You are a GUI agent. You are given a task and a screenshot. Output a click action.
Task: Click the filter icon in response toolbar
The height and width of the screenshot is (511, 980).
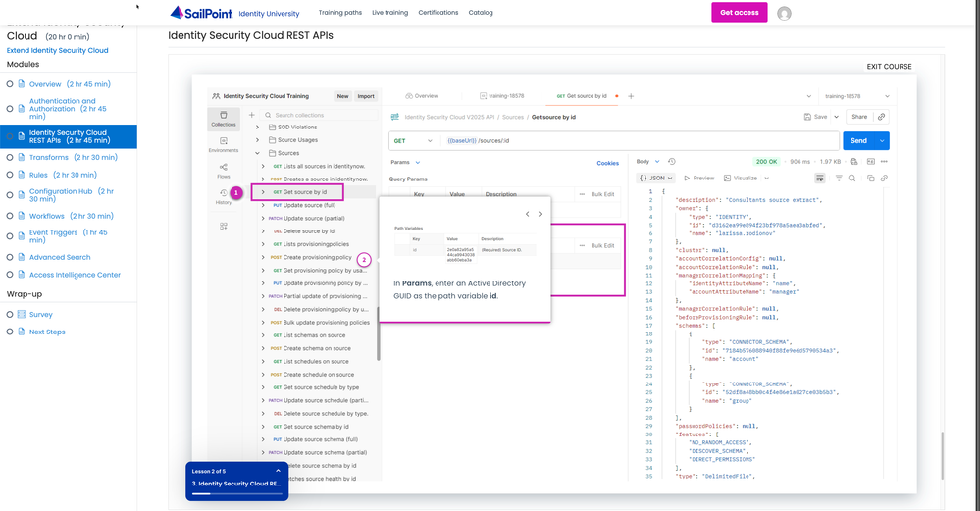coord(839,179)
